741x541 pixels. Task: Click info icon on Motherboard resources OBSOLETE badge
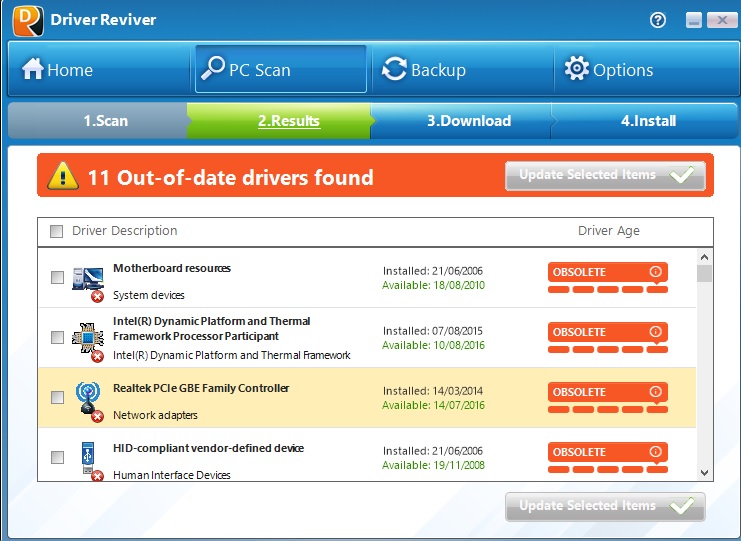tap(655, 271)
